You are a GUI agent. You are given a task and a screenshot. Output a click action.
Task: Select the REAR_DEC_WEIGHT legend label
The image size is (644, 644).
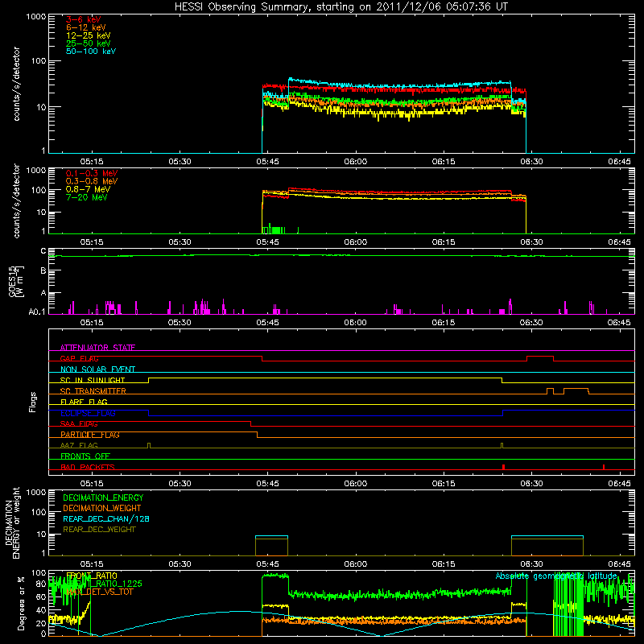[99, 530]
